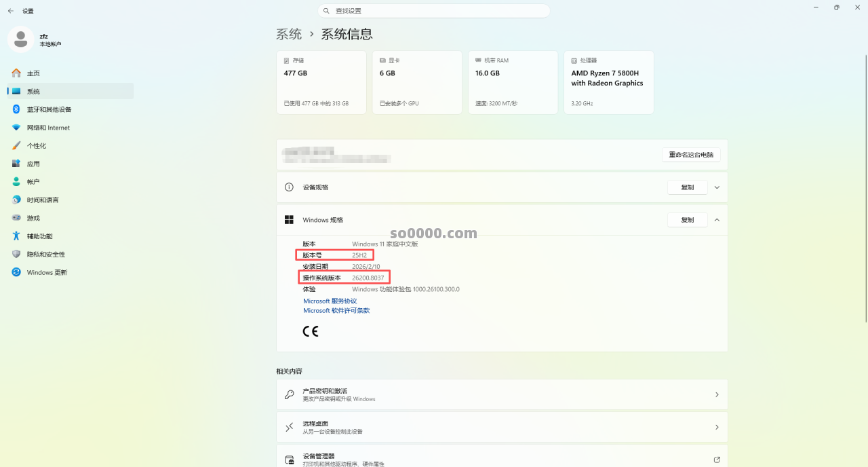
Task: Click the Home (主页) icon in sidebar
Action: [x=16, y=73]
